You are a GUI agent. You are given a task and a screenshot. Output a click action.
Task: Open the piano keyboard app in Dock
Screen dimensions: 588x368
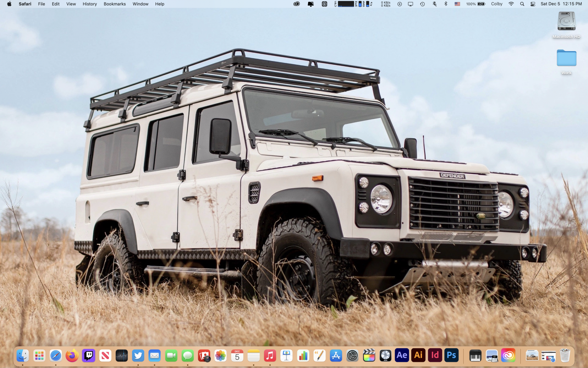tap(475, 356)
